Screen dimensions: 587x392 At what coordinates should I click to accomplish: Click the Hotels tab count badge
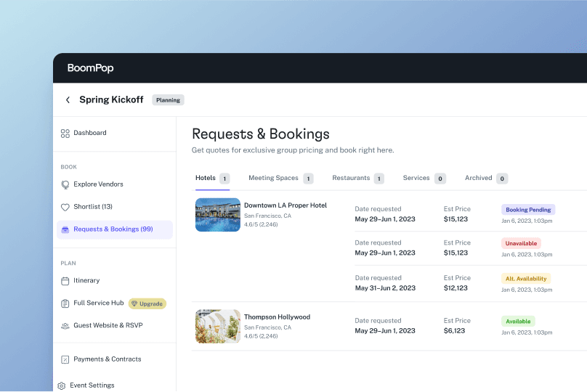click(x=224, y=179)
